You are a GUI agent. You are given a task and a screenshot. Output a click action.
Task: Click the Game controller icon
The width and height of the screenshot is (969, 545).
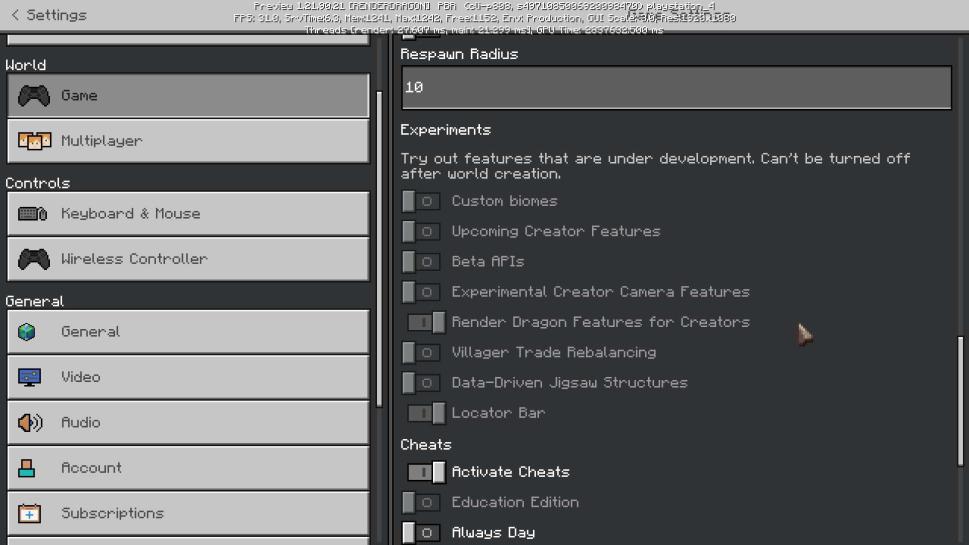pyautogui.click(x=34, y=96)
